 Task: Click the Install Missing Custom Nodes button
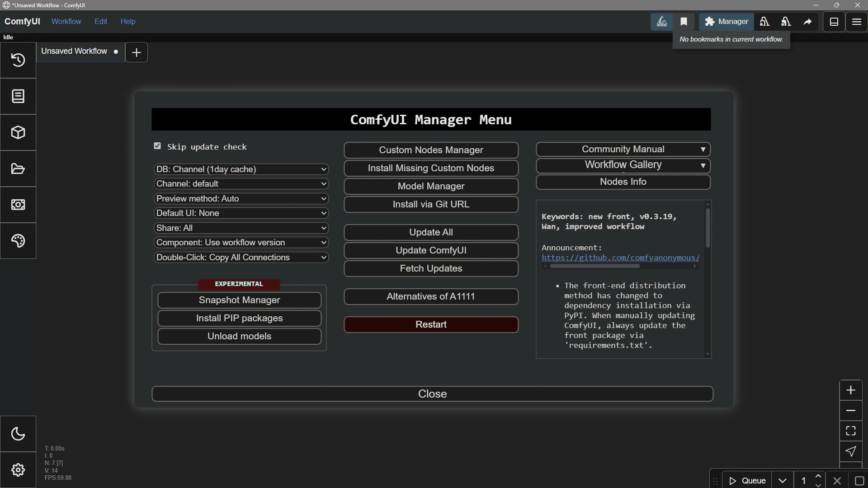[x=430, y=168]
